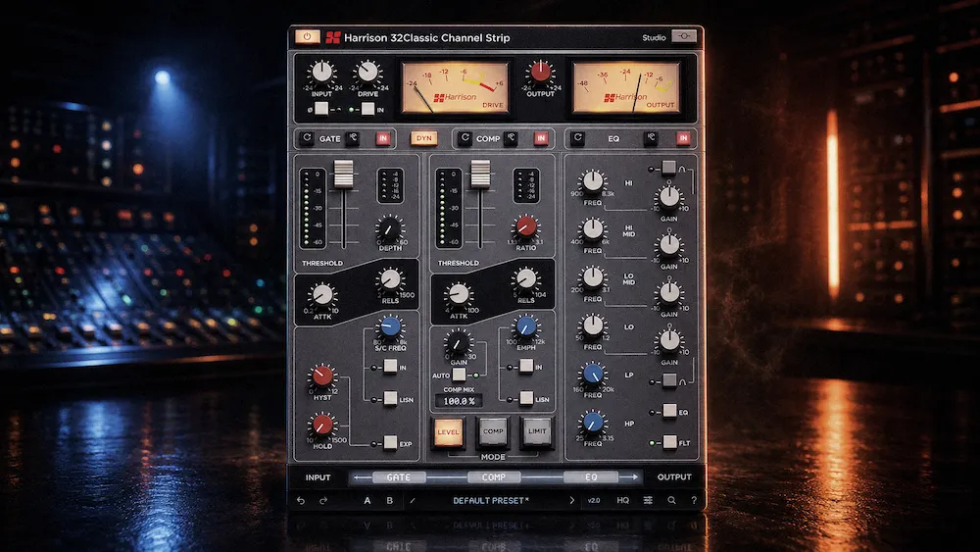Image resolution: width=980 pixels, height=552 pixels.
Task: Disable the GATE section IN button
Action: tap(383, 138)
